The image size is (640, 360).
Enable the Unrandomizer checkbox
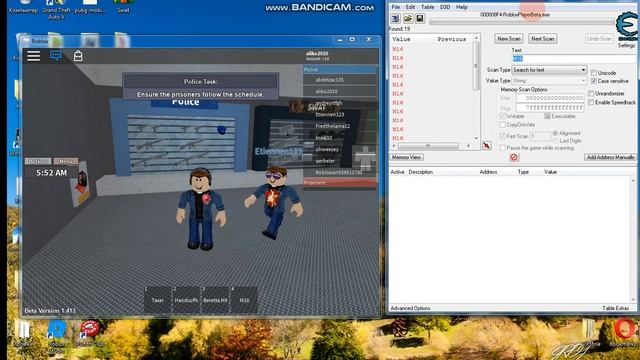point(591,93)
